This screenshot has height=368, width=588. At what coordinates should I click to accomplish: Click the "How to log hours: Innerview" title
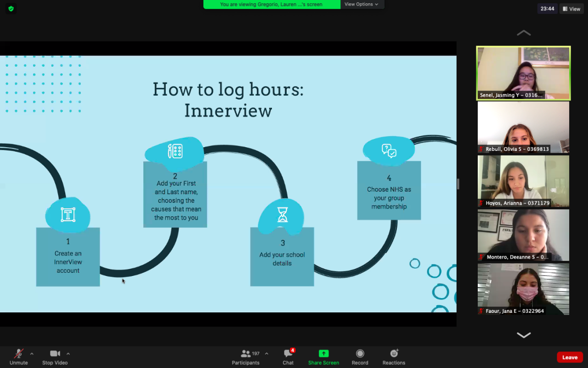228,100
